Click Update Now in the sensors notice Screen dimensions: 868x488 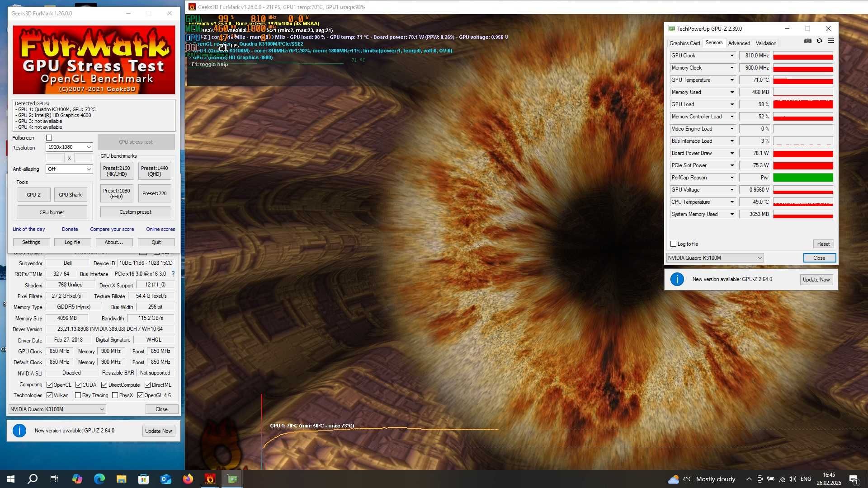(x=816, y=280)
